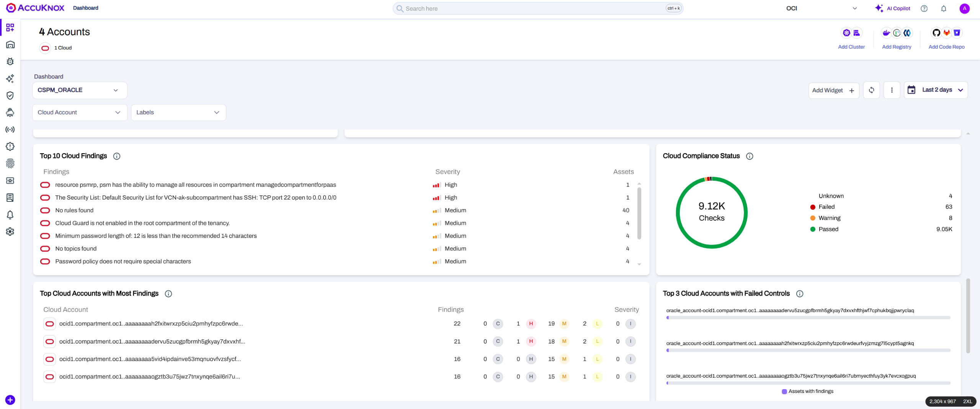Click the dashboard grid icon in sidebar
Image resolution: width=980 pixels, height=409 pixels.
coord(10,28)
